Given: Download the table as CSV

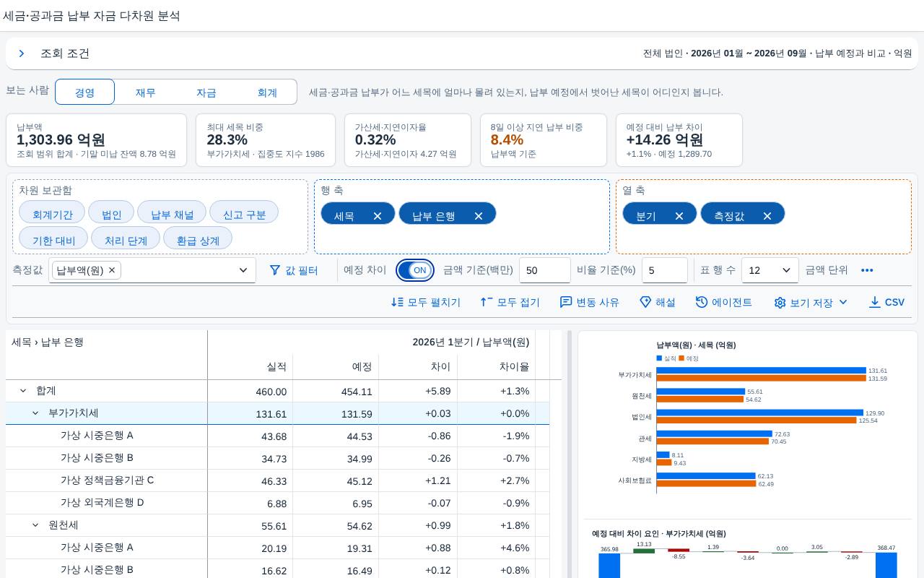Looking at the screenshot, I should [x=886, y=302].
